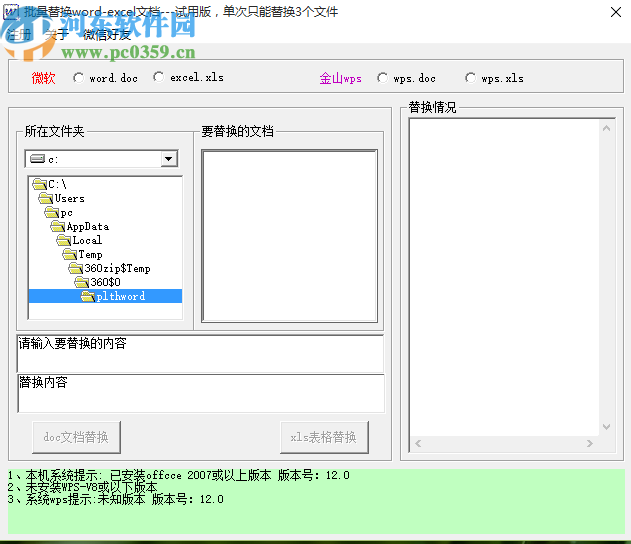Screen dimensions: 631x544
Task: Focus the 替换内容 text field
Action: pos(201,393)
